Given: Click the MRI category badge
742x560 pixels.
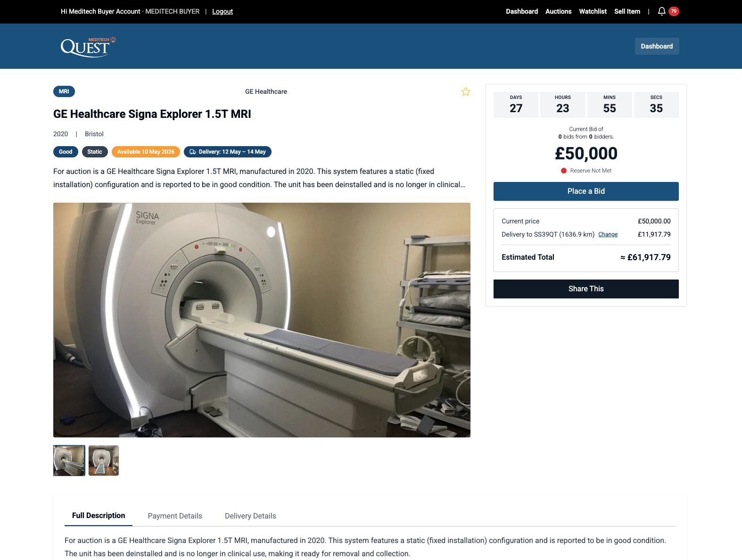Looking at the screenshot, I should (64, 91).
